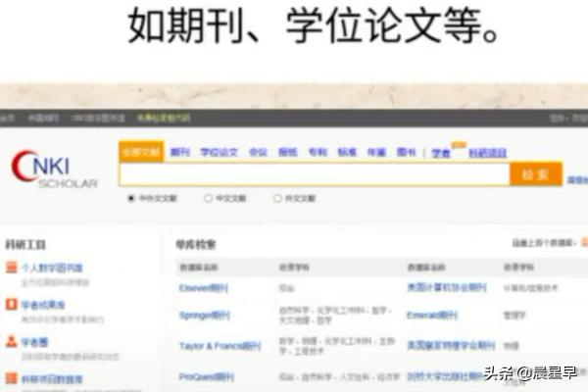Viewport: 588px width, 392px height.
Task: Click the orange 检索 search button
Action: pos(535,174)
